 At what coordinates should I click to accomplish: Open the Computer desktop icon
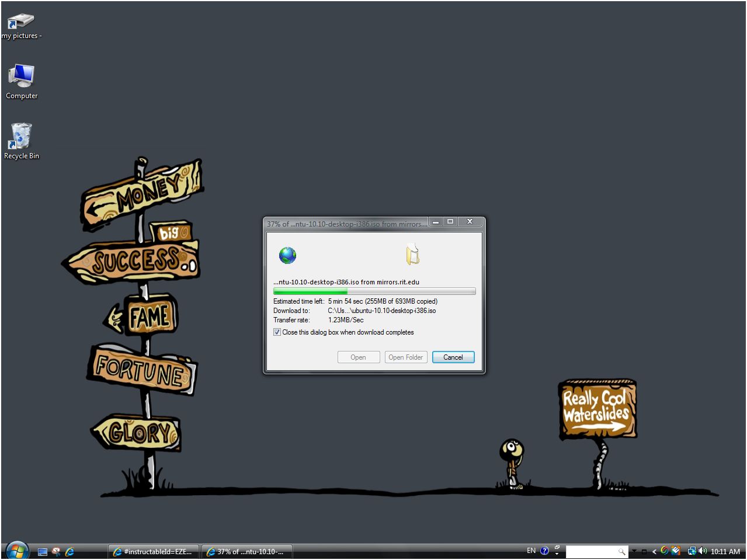pos(22,82)
